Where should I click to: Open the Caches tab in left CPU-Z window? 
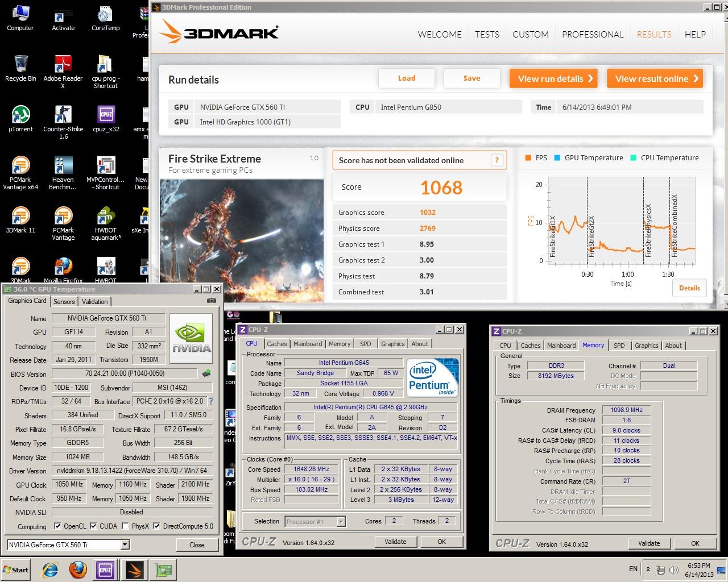[276, 344]
